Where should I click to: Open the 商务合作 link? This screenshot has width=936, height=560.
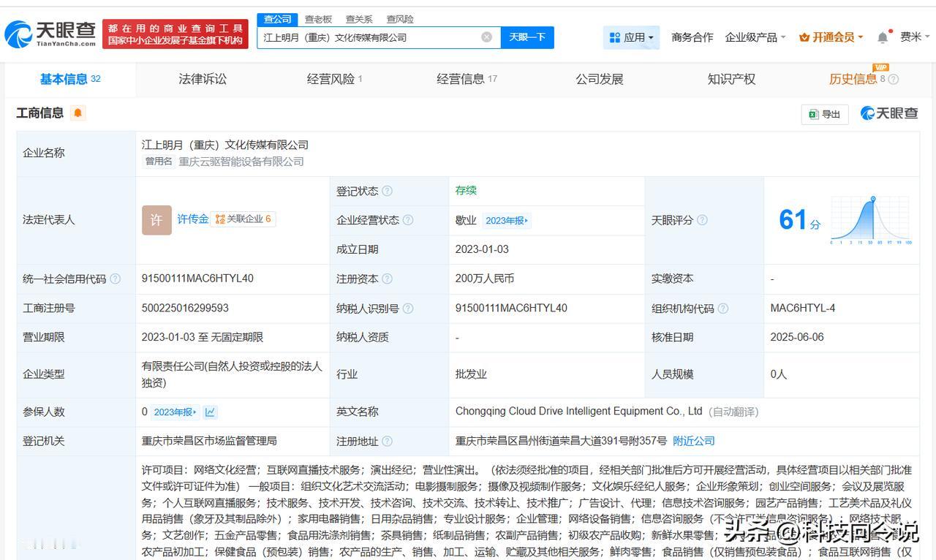pos(692,37)
